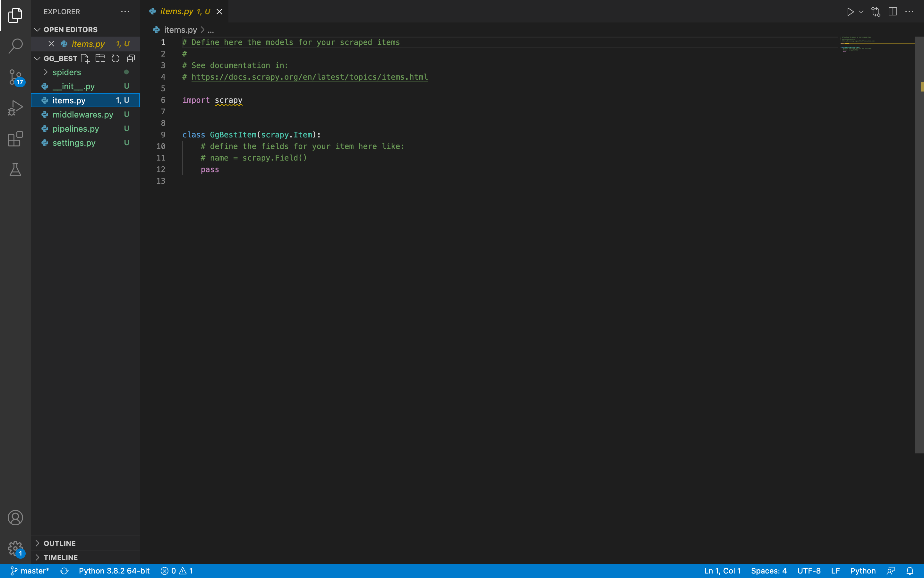Click New File icon in GG_BEST header

point(85,58)
